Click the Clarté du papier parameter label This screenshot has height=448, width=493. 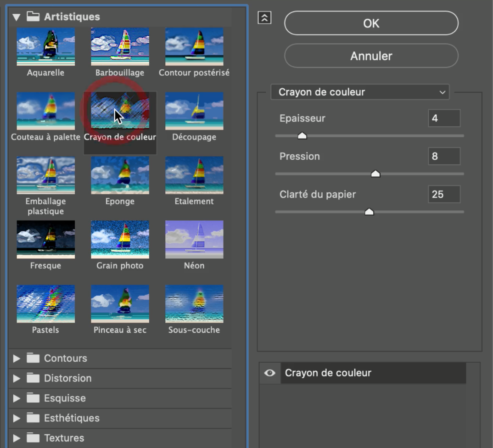(x=318, y=194)
